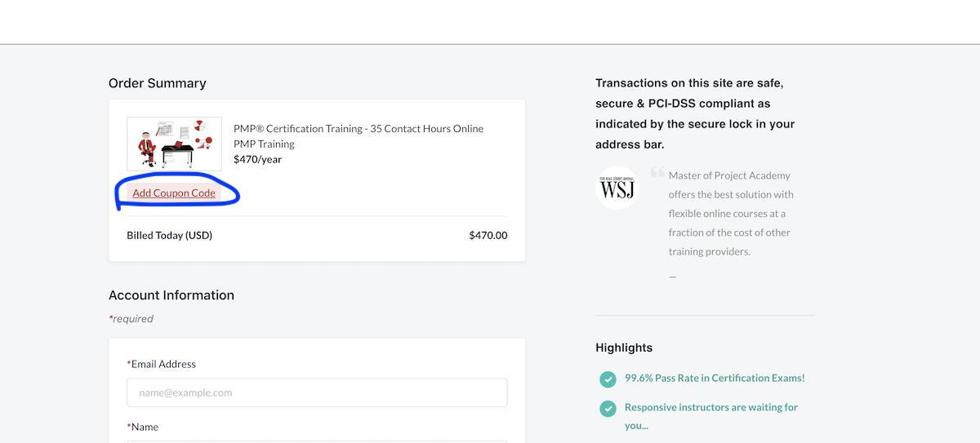Screen dimensions: 980x443
Task: Click the Email Address field label
Action: (x=163, y=364)
